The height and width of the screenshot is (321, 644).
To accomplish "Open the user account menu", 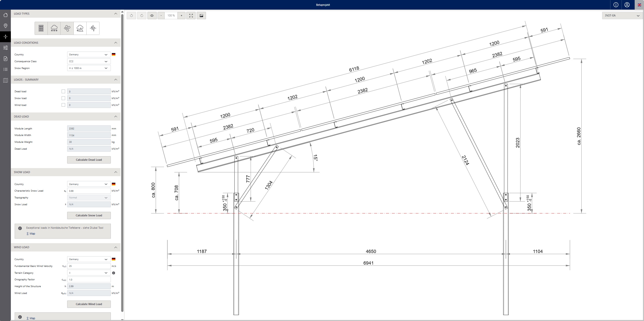I will (627, 5).
